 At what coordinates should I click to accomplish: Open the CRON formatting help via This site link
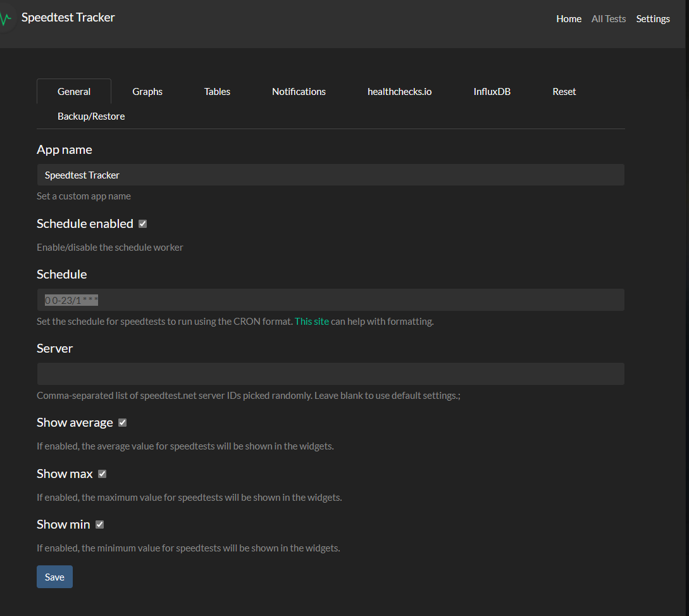pyautogui.click(x=311, y=321)
